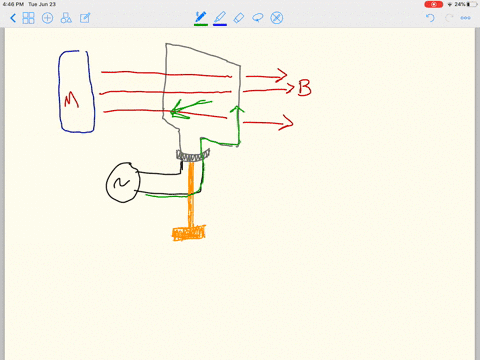
Task: Redo the undone stroke
Action: (449, 18)
